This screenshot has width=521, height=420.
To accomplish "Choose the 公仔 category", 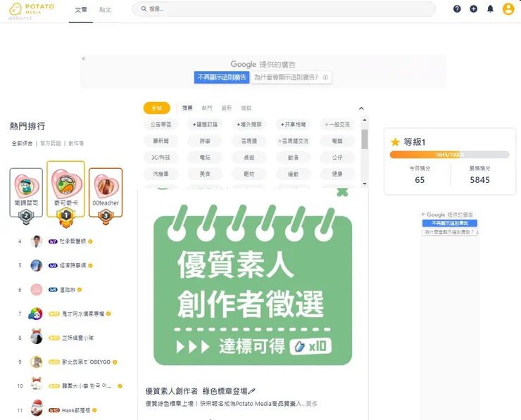I will [337, 158].
